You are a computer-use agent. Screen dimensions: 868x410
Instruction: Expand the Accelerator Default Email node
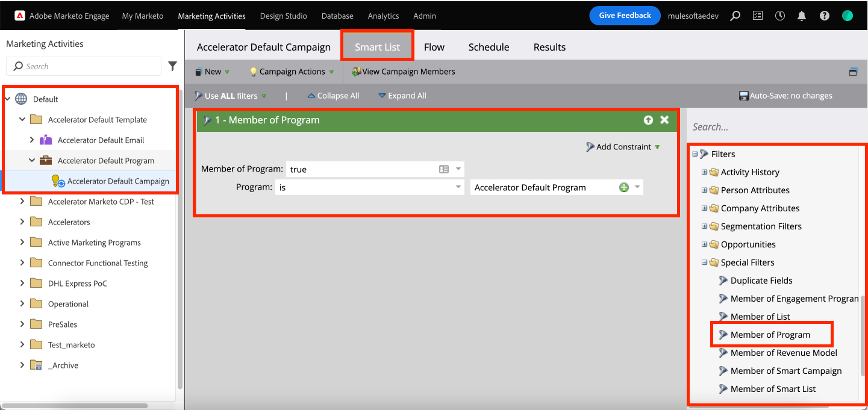(x=32, y=140)
